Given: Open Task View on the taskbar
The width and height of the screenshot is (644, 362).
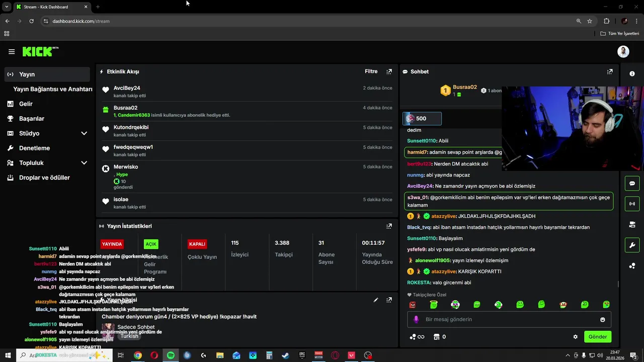Looking at the screenshot, I should pos(121,355).
